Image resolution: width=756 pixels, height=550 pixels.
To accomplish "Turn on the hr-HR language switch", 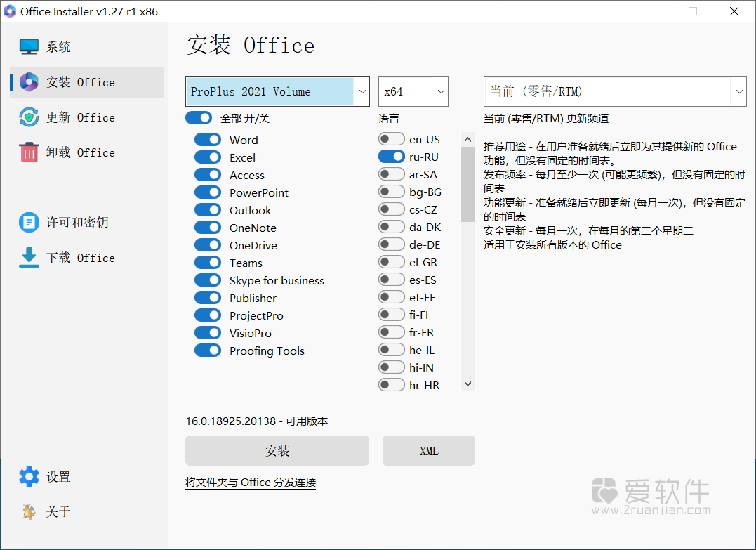I will tap(392, 384).
